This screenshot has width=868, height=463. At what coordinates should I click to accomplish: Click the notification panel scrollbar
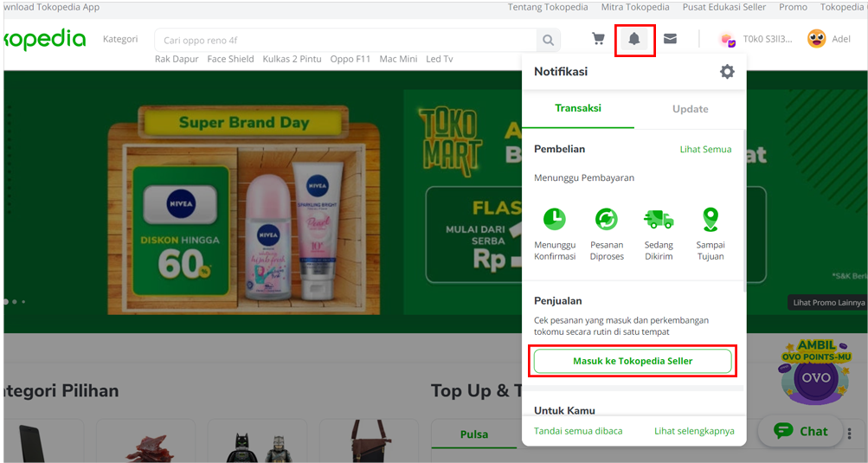pyautogui.click(x=744, y=210)
